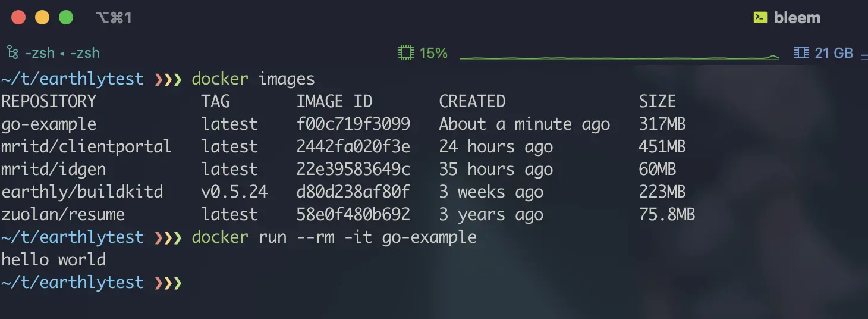
Task: Click the second -zsh job name
Action: (x=84, y=53)
